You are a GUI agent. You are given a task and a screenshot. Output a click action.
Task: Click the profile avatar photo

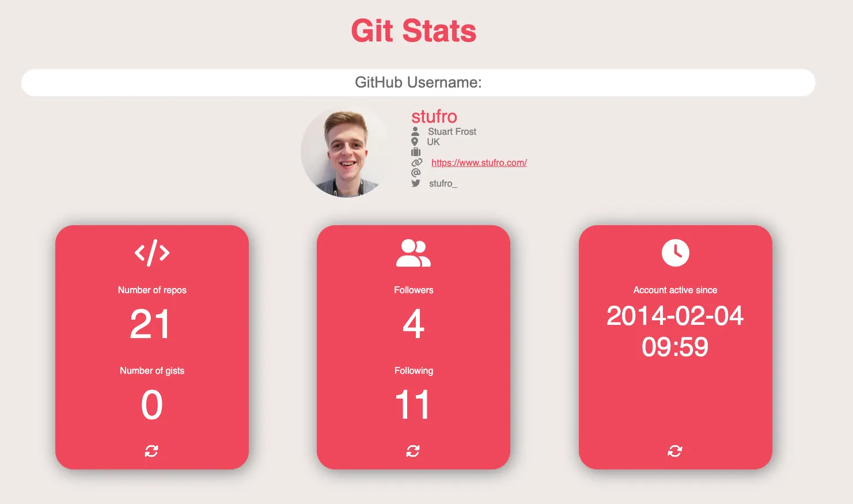[346, 152]
